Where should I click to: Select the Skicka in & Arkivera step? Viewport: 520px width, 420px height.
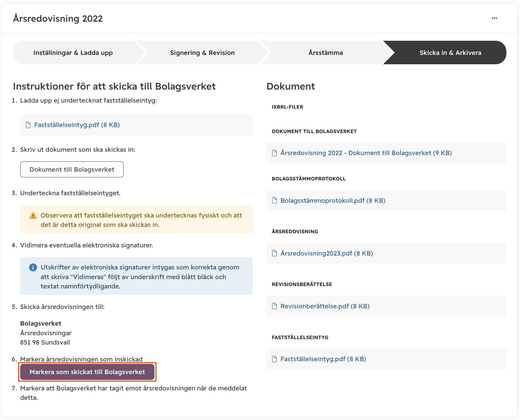tap(450, 52)
